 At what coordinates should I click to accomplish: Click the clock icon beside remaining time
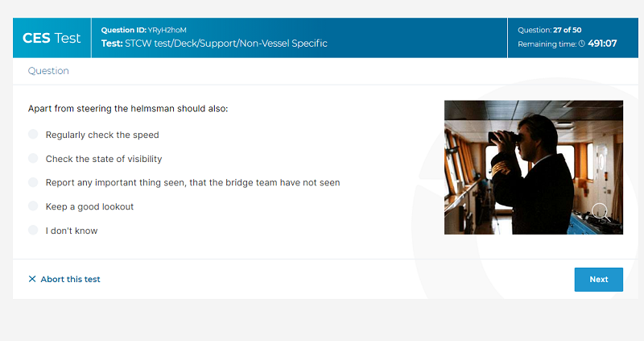pyautogui.click(x=581, y=44)
